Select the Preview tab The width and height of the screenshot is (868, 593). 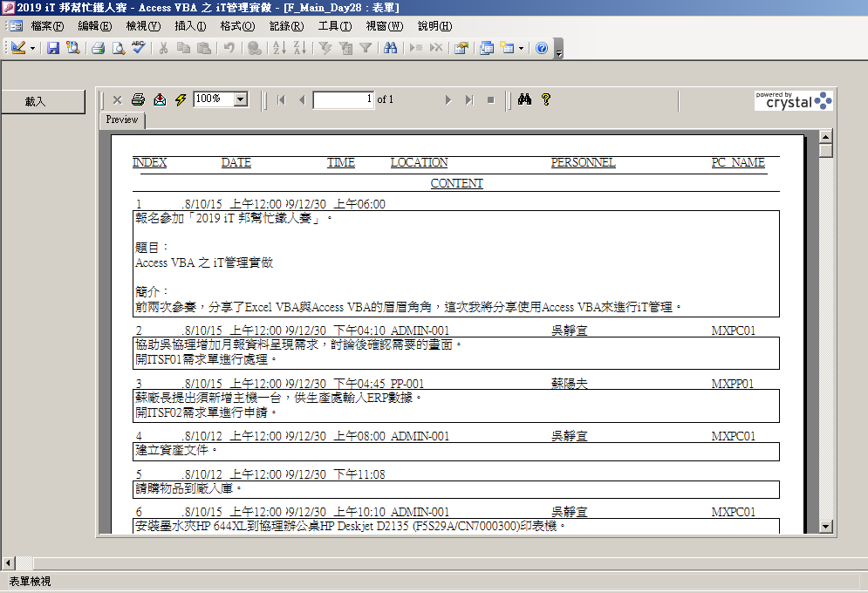tap(122, 120)
